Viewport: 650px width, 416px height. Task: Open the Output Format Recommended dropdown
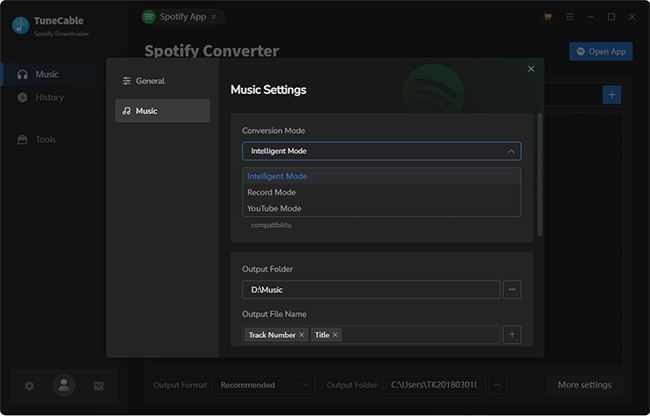(x=263, y=385)
